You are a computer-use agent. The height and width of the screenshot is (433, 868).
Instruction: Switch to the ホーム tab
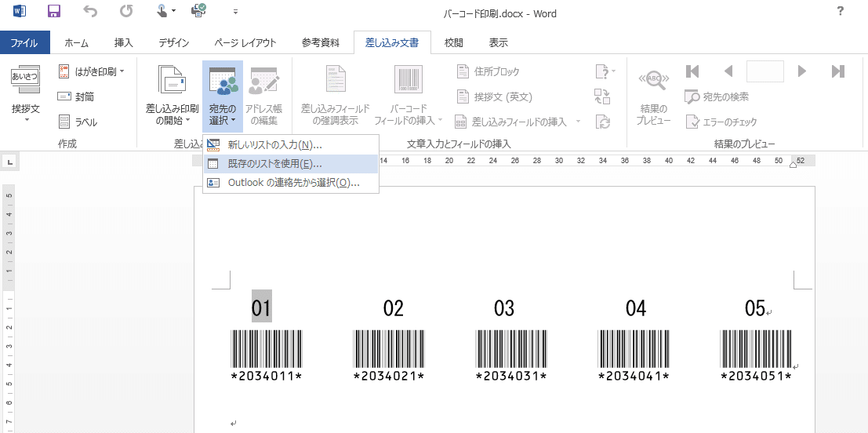[76, 42]
